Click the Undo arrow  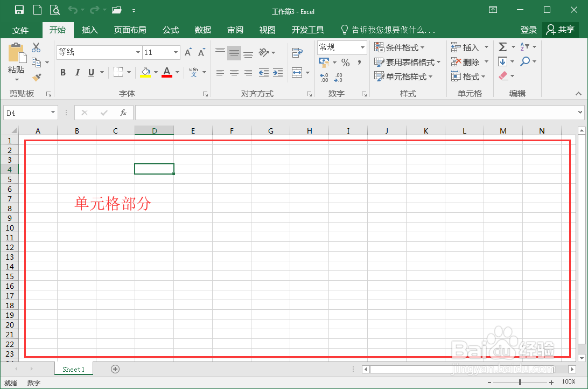(73, 10)
